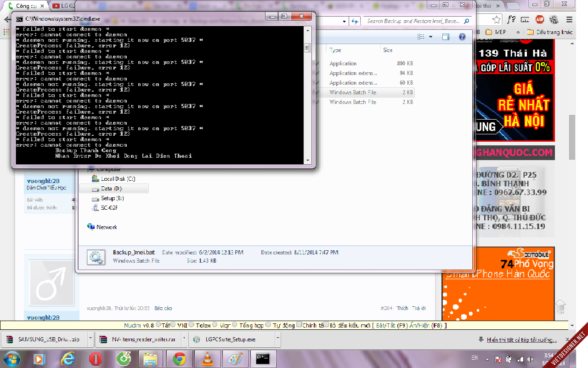Viewport: 588px width, 368px height.
Task: Expand Explorer view options dropdown arrow
Action: [430, 37]
